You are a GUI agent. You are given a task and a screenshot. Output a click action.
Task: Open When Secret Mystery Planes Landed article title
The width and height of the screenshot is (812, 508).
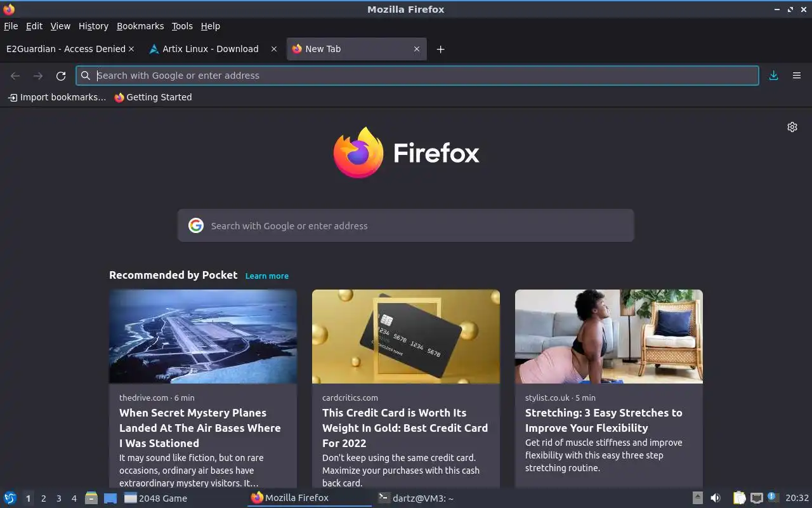[200, 428]
